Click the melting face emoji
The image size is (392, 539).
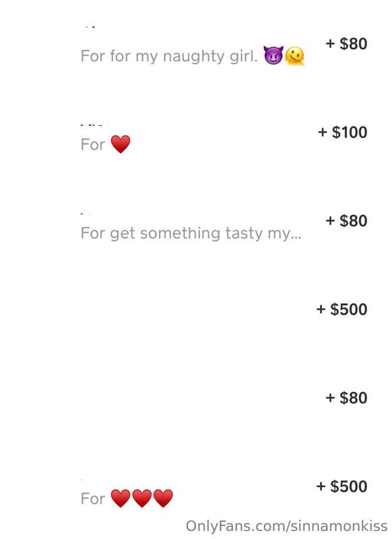coord(295,56)
